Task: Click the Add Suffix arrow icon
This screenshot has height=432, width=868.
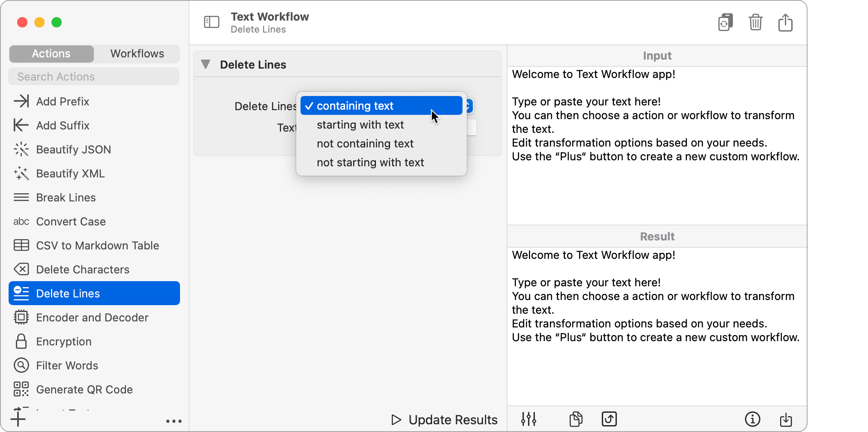Action: [21, 125]
